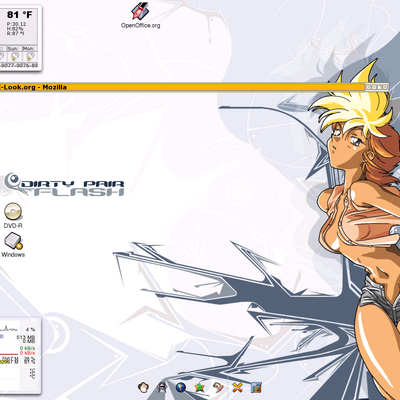Launch the sunglasses character dock icon
The image size is (400, 400).
[162, 387]
